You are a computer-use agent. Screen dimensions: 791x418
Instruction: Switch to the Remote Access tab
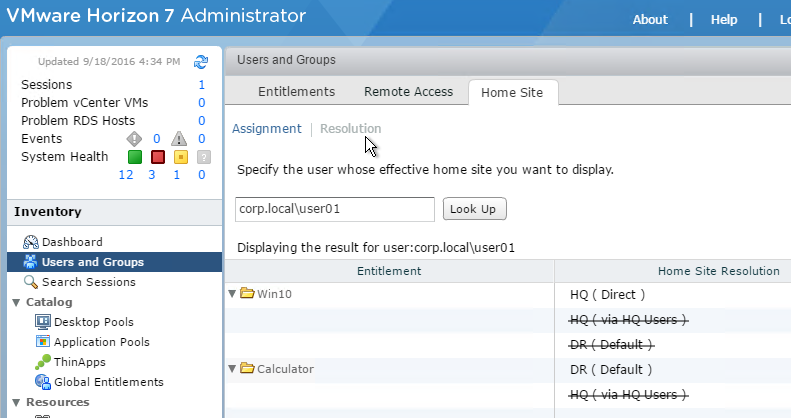coord(408,91)
